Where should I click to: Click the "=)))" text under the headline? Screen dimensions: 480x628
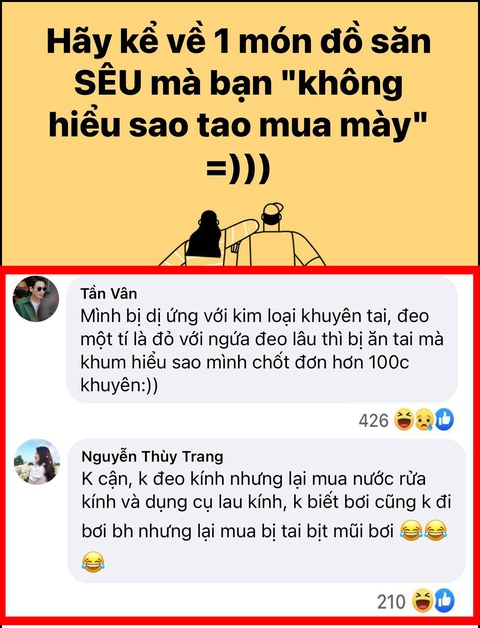coord(238,170)
